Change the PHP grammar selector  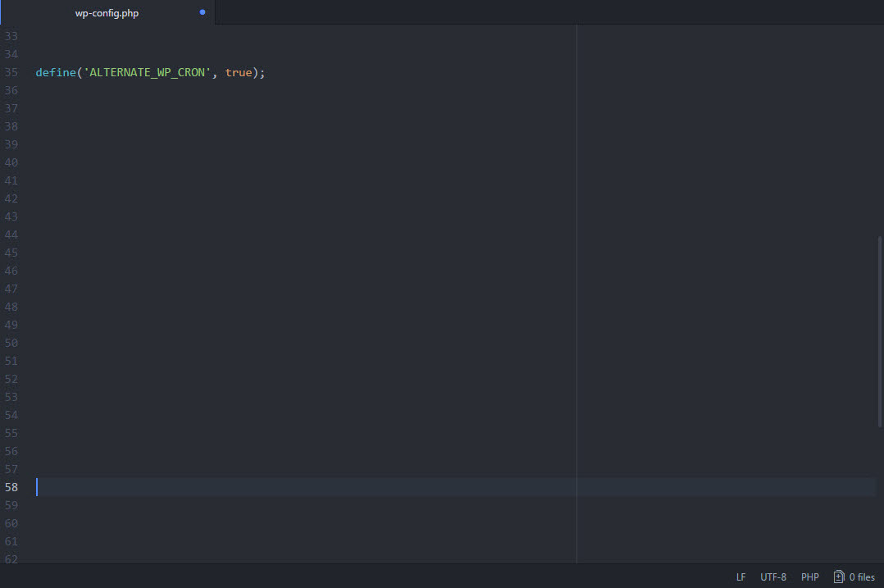pos(809,577)
